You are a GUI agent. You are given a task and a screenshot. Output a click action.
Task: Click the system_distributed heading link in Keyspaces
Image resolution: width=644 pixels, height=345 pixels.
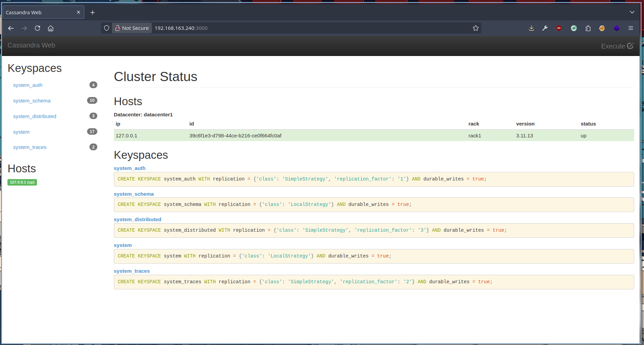138,219
